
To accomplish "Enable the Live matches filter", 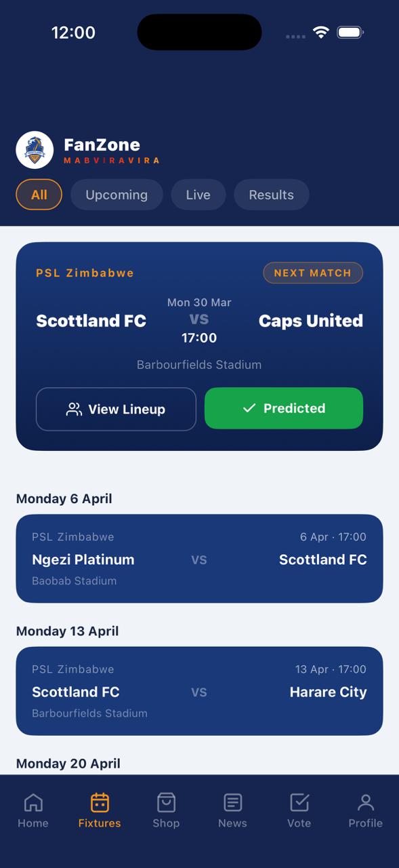I will tap(198, 195).
